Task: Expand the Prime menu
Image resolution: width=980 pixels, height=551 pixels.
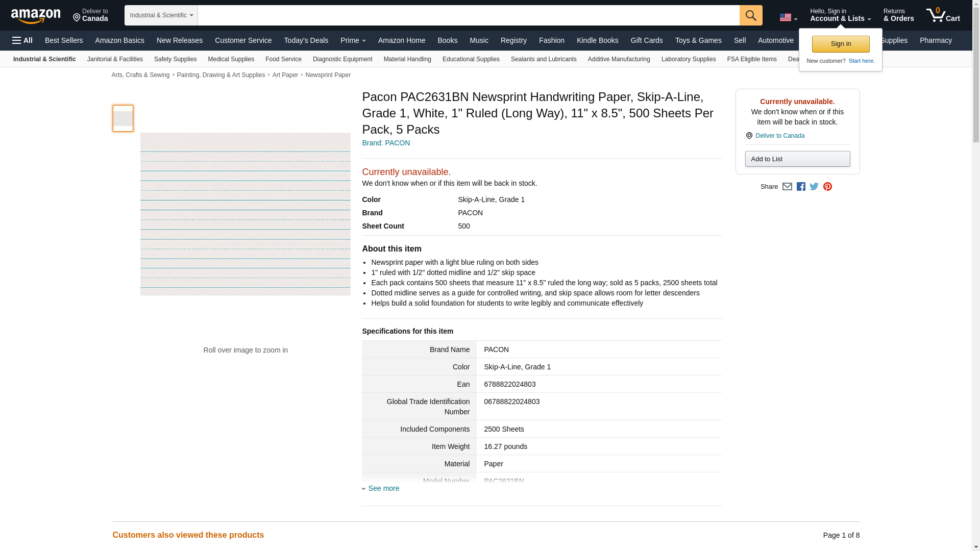Action: tap(353, 40)
